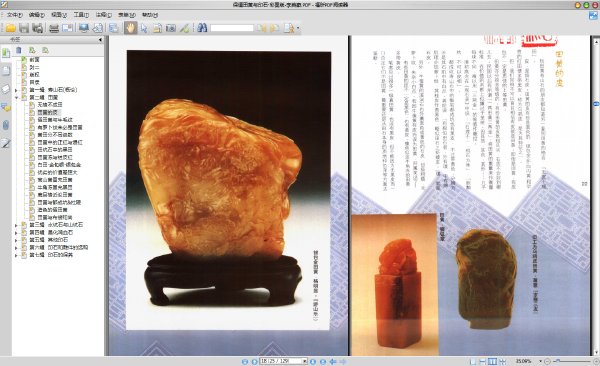600x366 pixels.
Task: Select the Snapshot camera tool
Action: [171, 28]
